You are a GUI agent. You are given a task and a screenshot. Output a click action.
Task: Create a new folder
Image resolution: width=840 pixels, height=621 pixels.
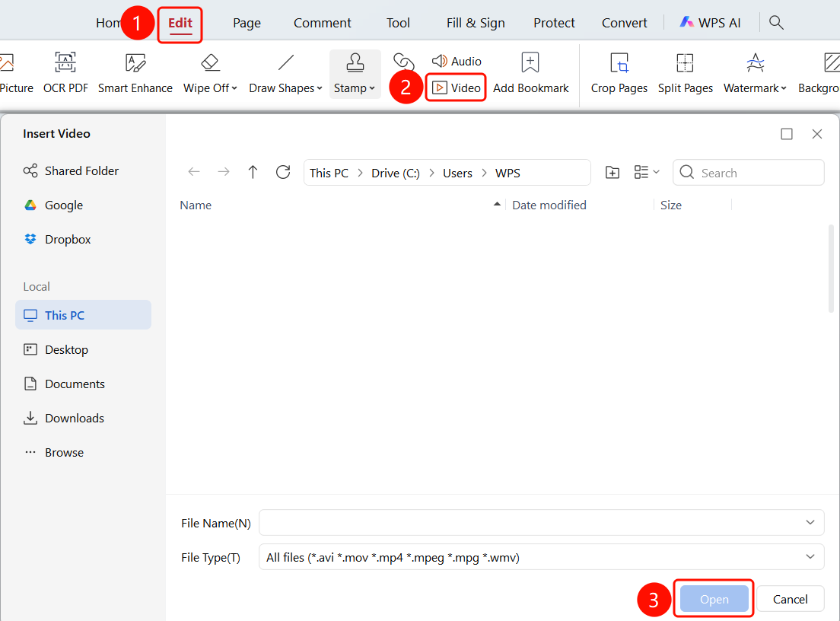612,172
